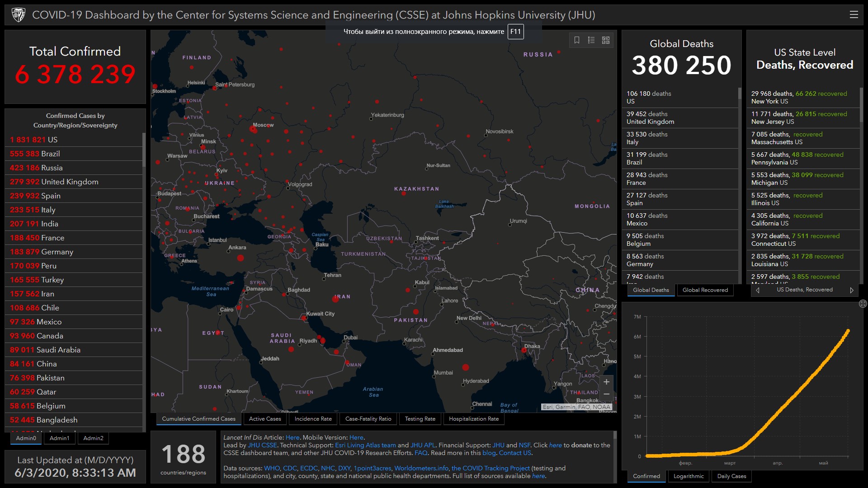Open the basemap gallery grid icon
The image size is (868, 488).
(x=606, y=40)
